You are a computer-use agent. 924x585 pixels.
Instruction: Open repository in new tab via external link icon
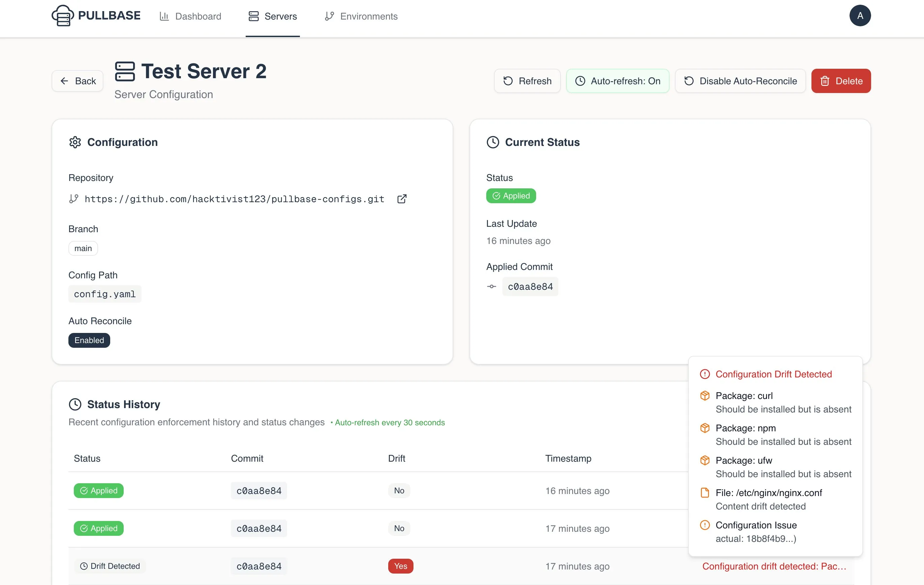[x=402, y=199]
